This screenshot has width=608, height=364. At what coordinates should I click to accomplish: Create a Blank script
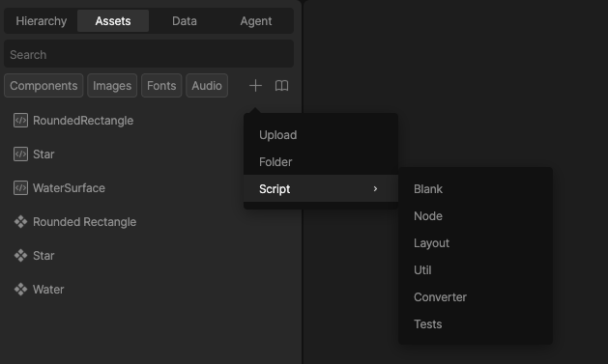(x=476, y=189)
